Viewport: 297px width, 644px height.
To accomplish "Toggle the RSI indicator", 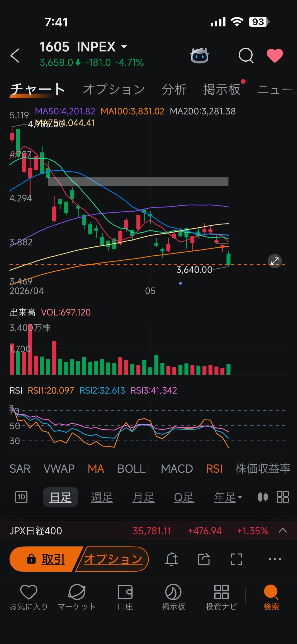I will (x=214, y=469).
